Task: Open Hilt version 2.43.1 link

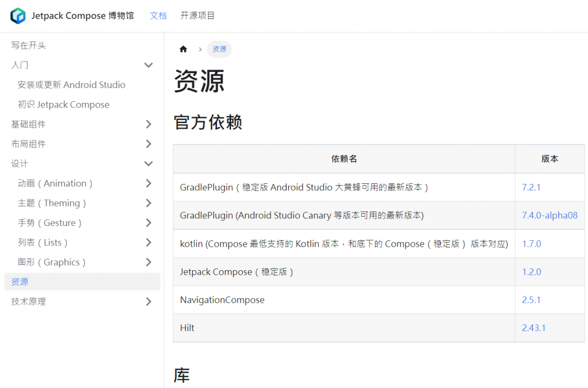Action: coord(534,328)
